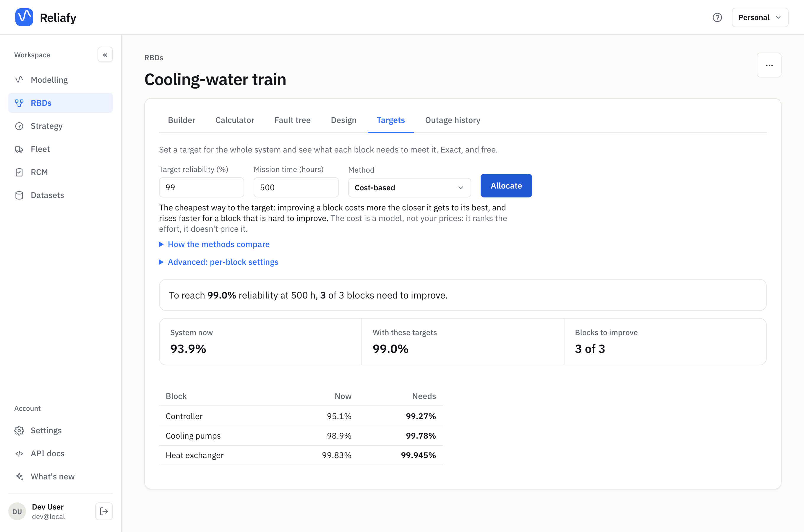Click the Heat exchanger row name

pyautogui.click(x=194, y=455)
